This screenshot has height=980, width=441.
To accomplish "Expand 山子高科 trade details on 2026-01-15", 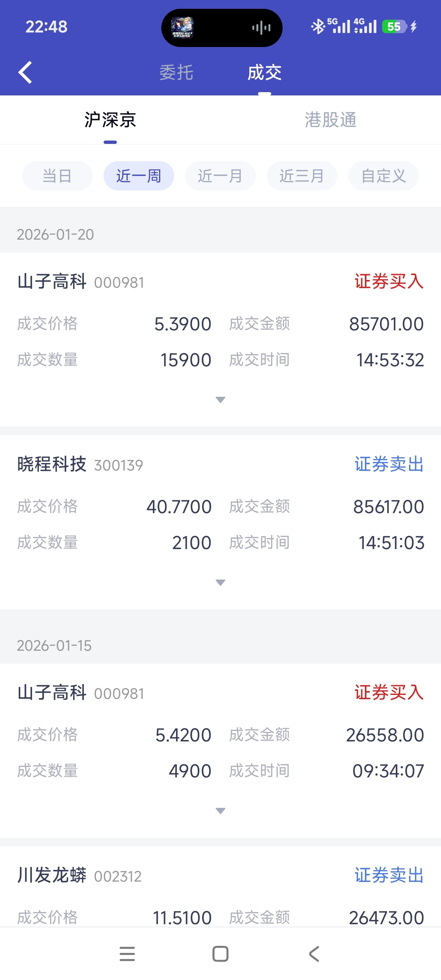I will coord(220,811).
